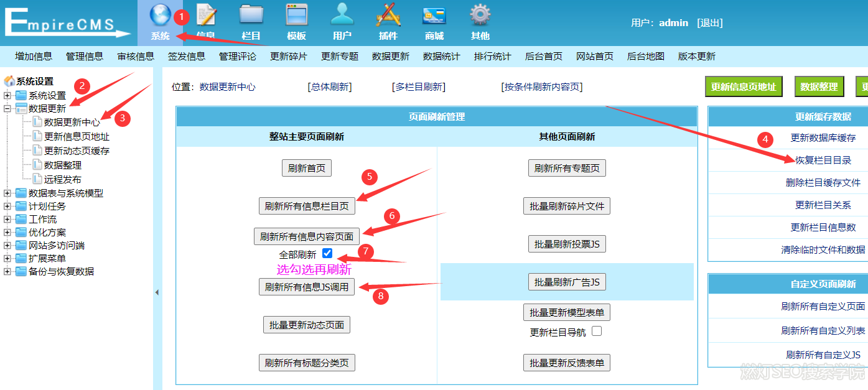Click the 更新动态页缓存 page icon

[x=37, y=151]
